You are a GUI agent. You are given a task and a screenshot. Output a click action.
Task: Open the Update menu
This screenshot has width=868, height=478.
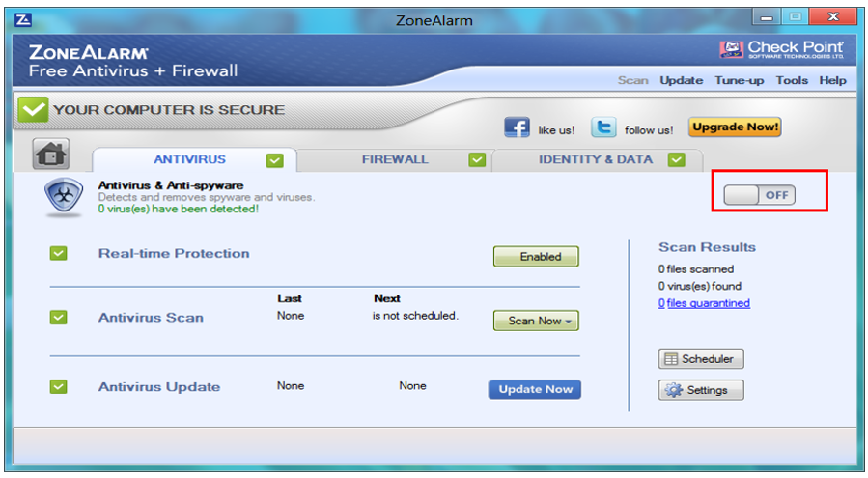pyautogui.click(x=681, y=80)
